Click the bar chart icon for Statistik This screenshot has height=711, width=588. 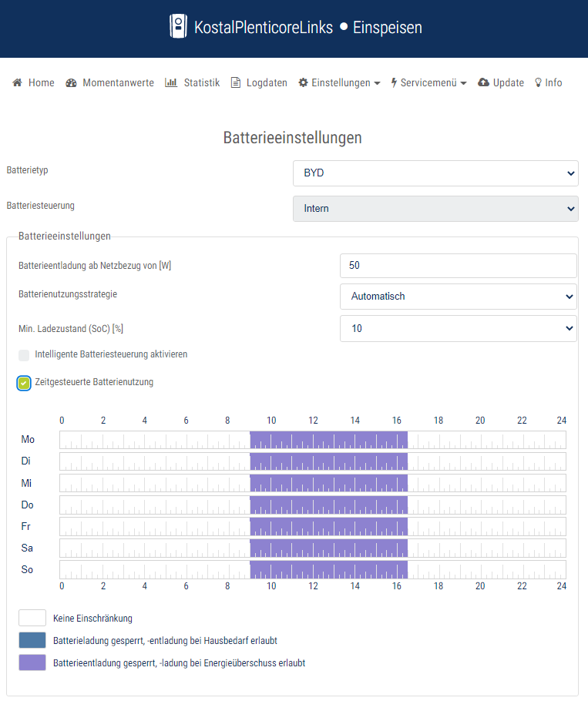[x=171, y=83]
